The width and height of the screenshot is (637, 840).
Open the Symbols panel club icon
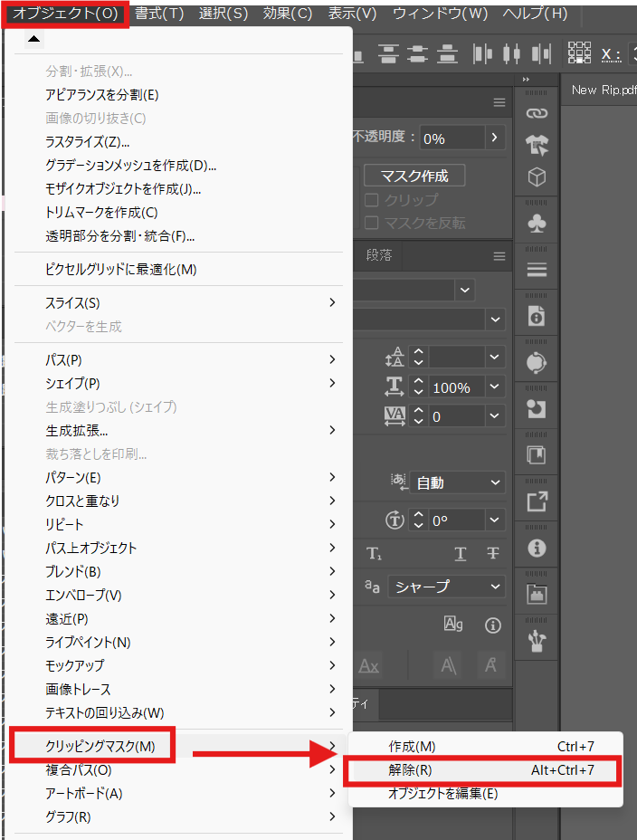(537, 223)
